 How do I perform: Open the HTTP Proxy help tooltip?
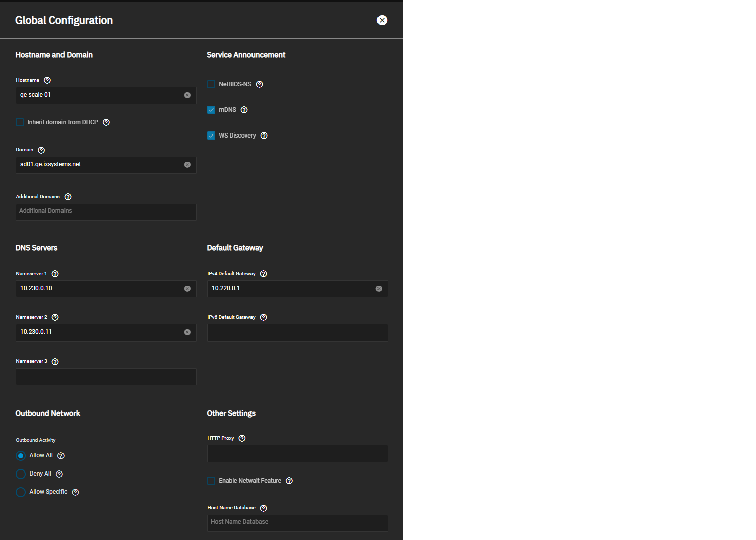click(x=242, y=438)
